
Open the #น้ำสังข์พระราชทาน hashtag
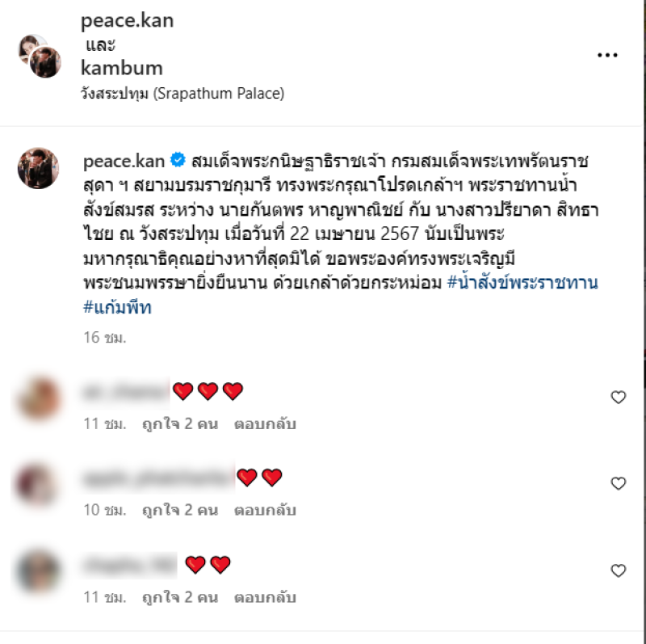point(522,283)
